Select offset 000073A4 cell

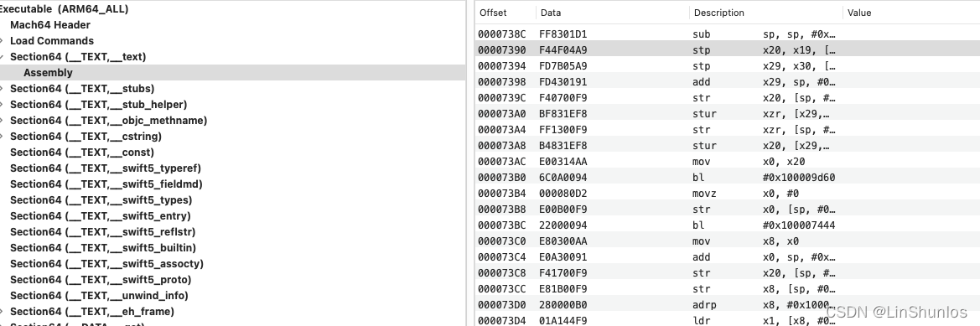tap(502, 129)
